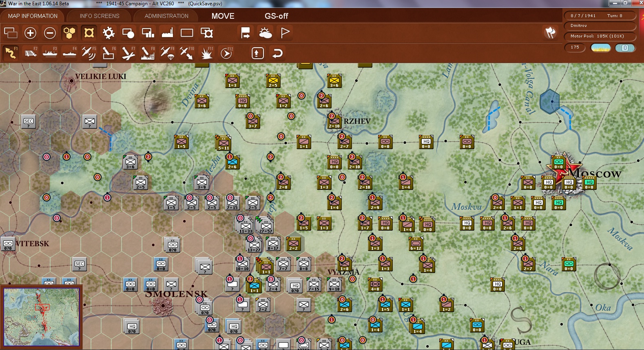Viewport: 644px width, 350px height.
Task: Click the 175 points field
Action: (575, 47)
